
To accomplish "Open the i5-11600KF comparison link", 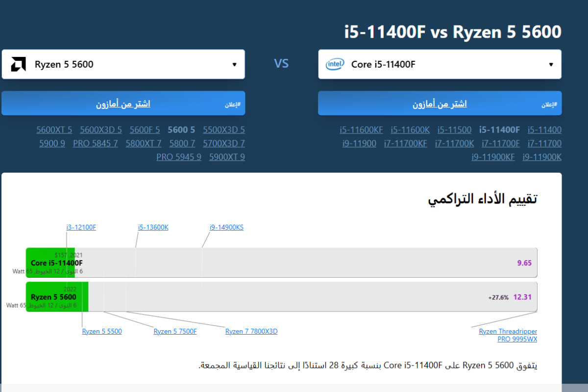I will point(361,130).
